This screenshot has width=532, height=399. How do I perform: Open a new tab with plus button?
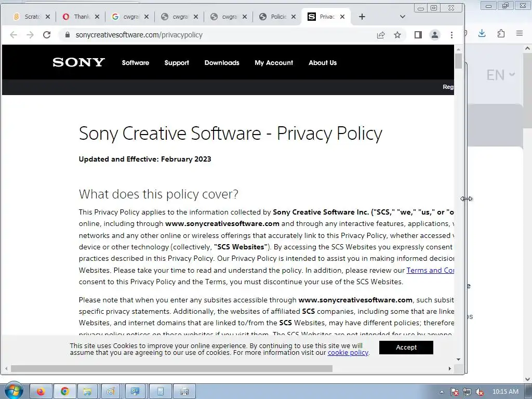(x=362, y=17)
